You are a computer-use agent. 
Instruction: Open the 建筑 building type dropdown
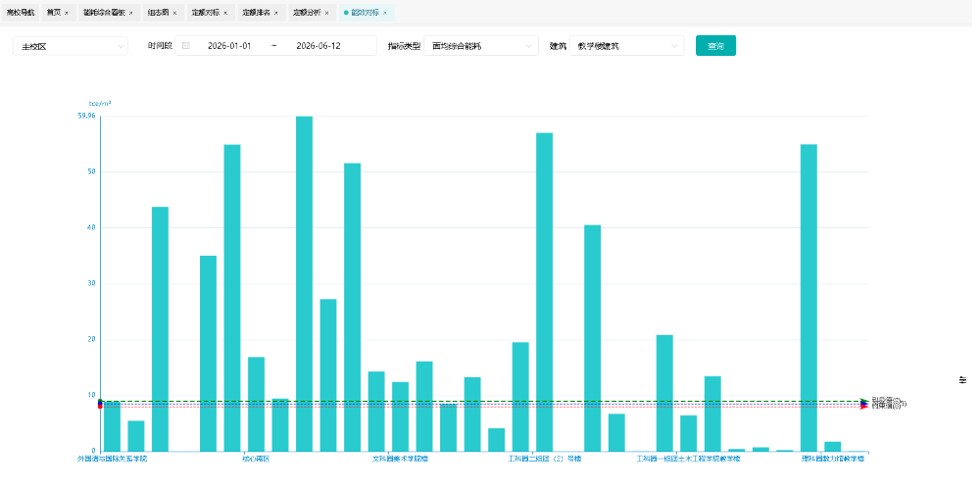pos(627,46)
